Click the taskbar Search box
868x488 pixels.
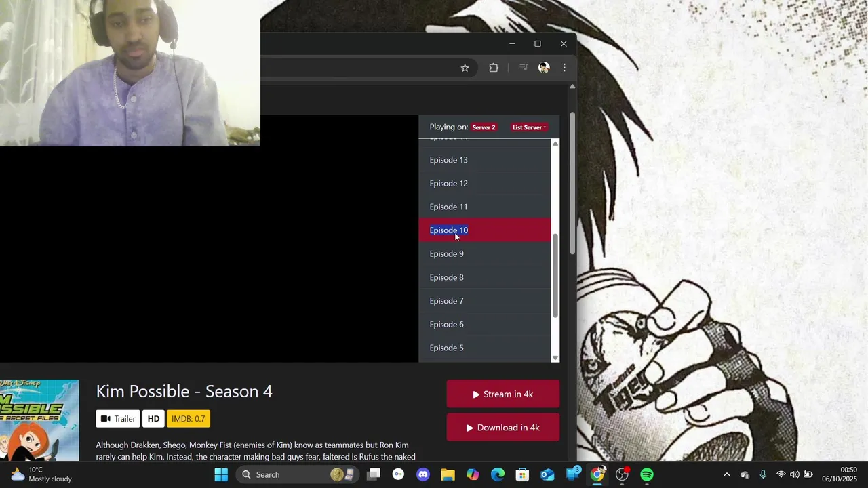(297, 474)
